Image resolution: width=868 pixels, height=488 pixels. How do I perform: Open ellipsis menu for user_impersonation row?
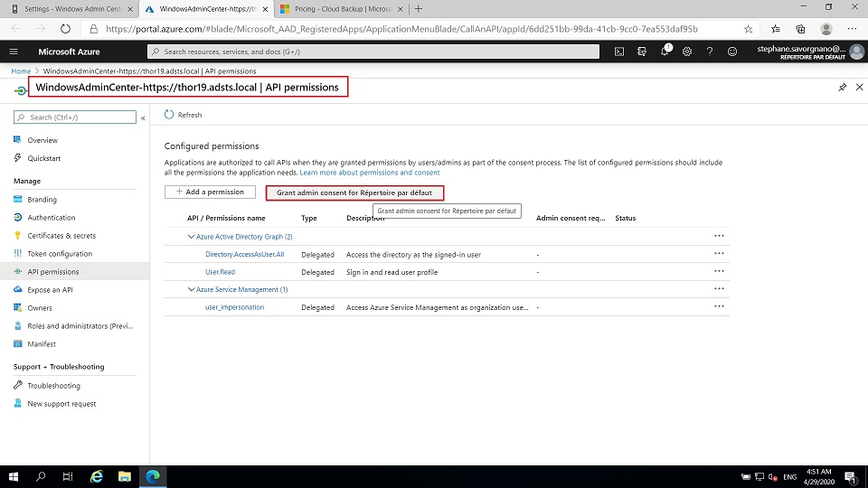(x=719, y=306)
